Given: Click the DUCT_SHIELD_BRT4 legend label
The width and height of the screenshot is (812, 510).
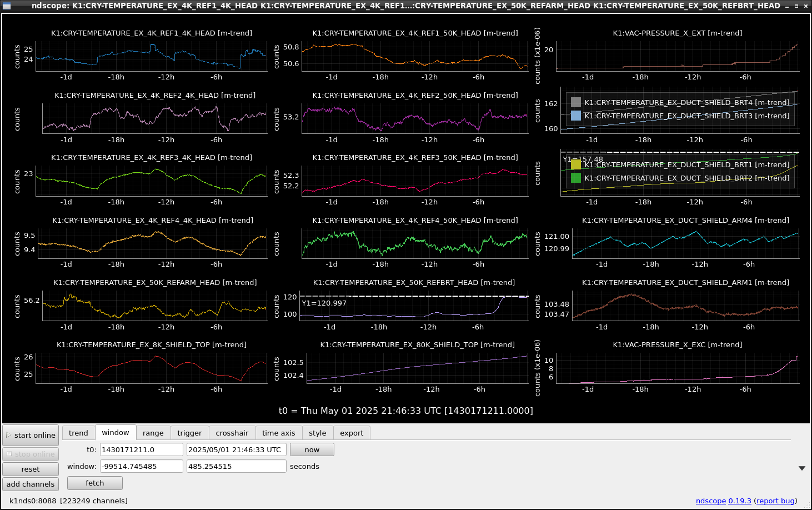Looking at the screenshot, I should click(x=687, y=102).
